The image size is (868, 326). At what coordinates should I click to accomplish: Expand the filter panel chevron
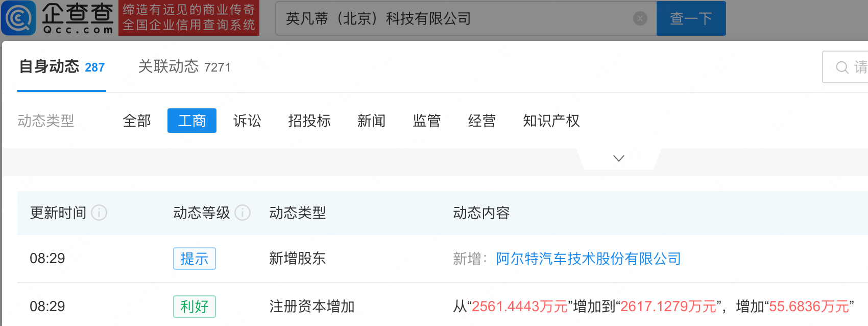click(x=619, y=158)
